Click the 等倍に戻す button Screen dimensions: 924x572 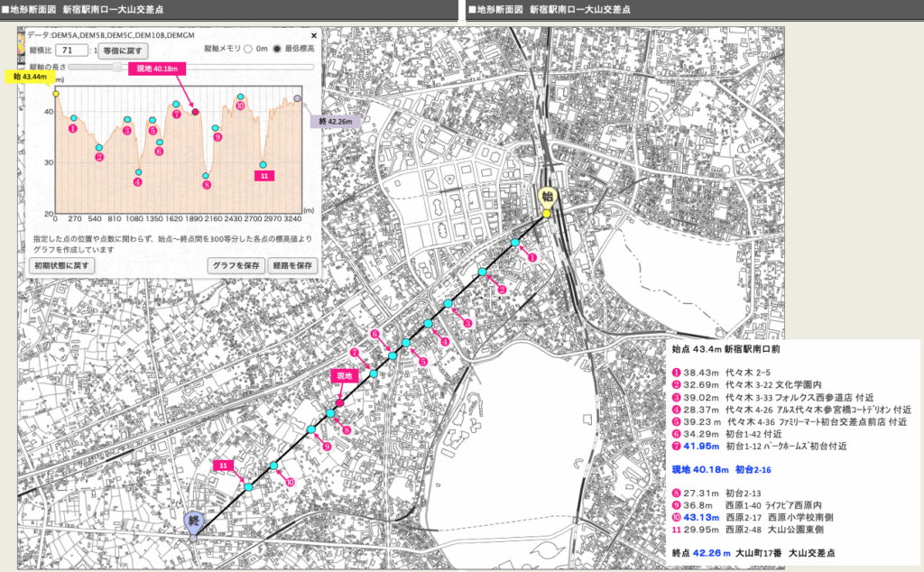pos(123,51)
